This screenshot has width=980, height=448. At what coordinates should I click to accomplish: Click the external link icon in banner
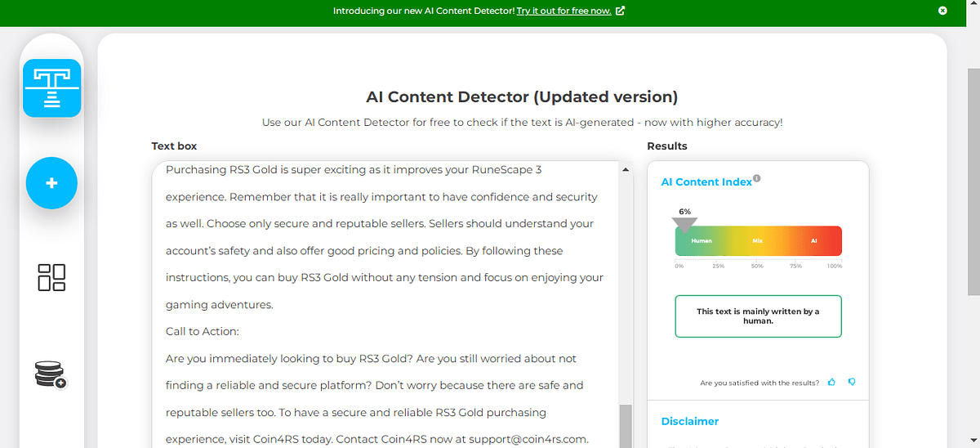point(620,11)
